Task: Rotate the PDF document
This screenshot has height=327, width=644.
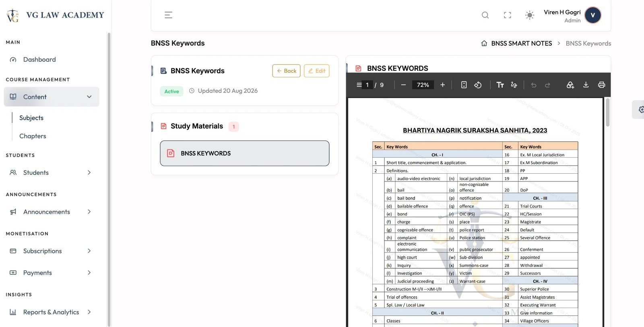Action: (478, 85)
